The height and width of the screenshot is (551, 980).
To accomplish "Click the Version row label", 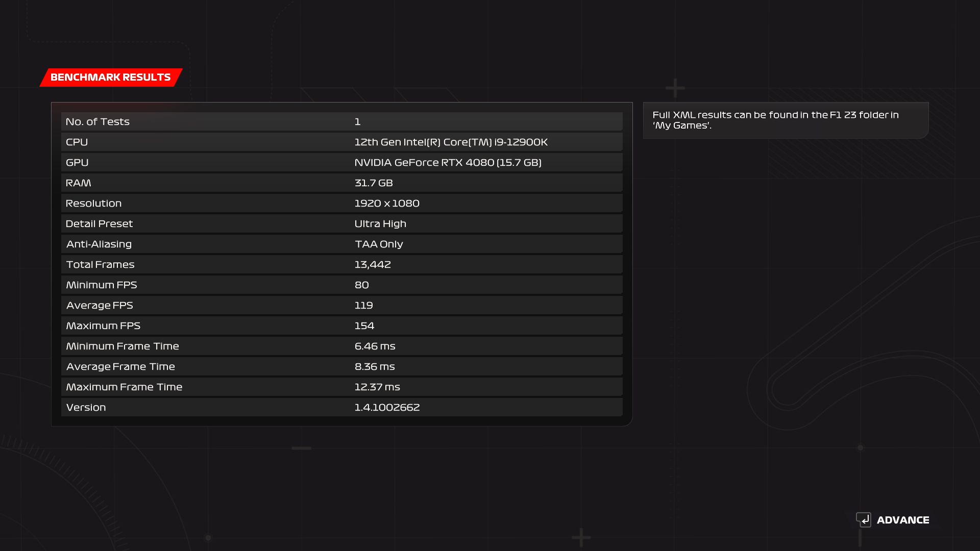I will pos(86,407).
